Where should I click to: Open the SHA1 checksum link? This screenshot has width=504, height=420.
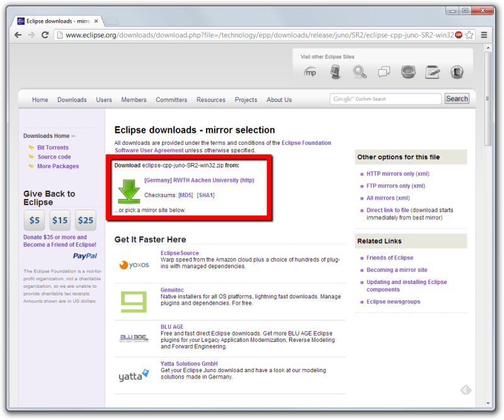pos(206,195)
